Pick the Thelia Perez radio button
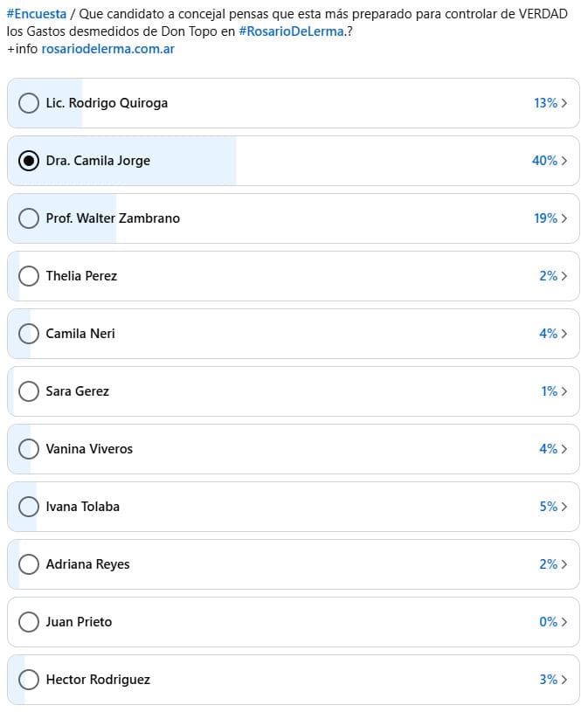 29,276
